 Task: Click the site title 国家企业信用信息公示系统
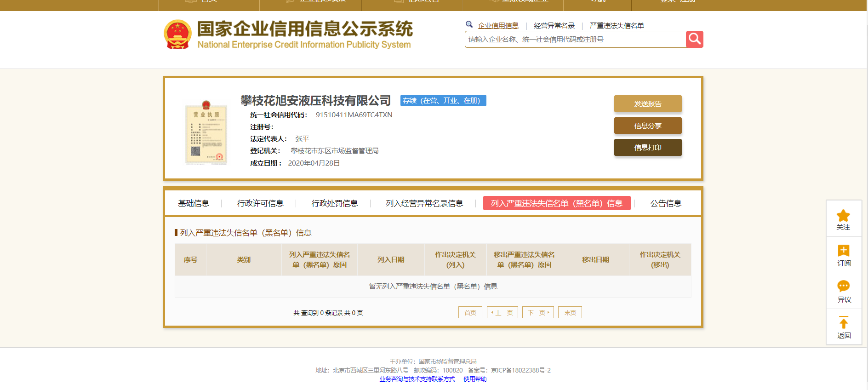click(x=305, y=29)
